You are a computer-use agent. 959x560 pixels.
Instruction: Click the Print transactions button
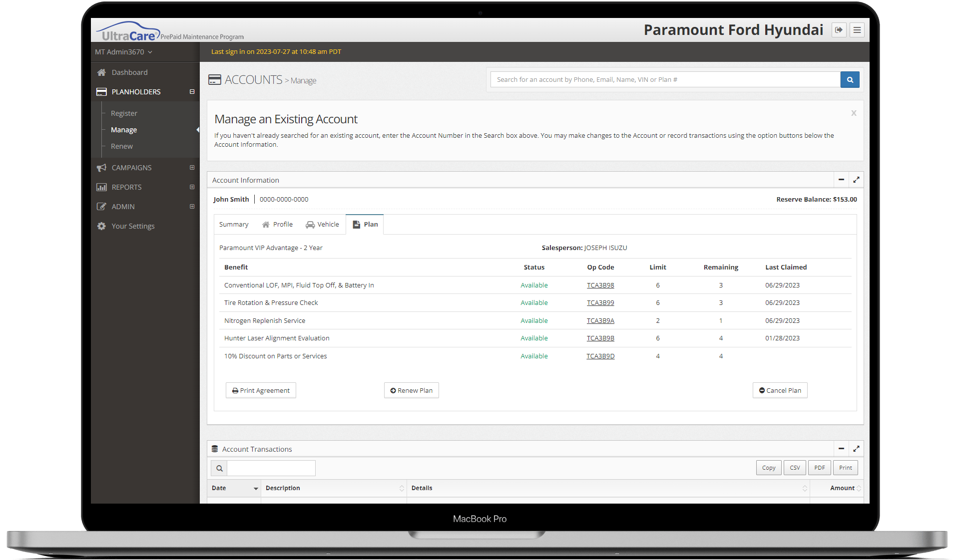(846, 468)
